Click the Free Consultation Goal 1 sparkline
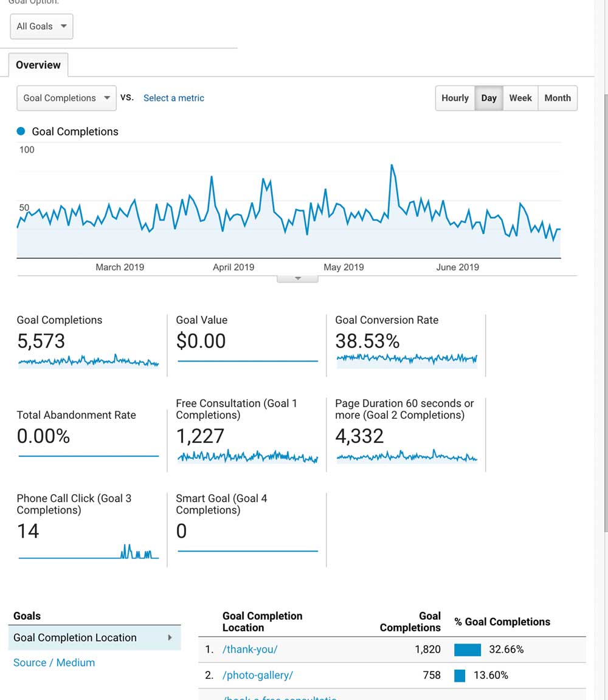Image resolution: width=608 pixels, height=700 pixels. (x=247, y=456)
